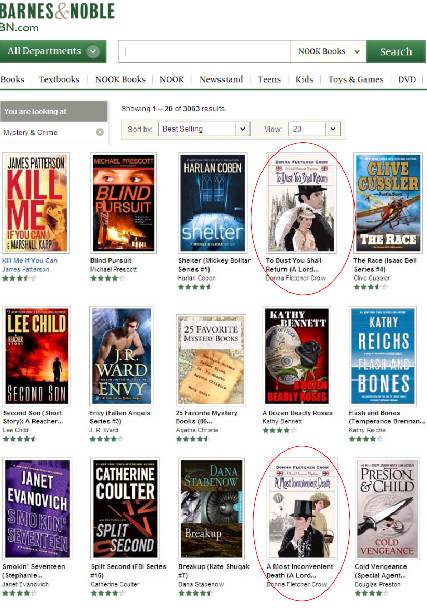427x611 pixels.
Task: Open The Race by Clive Cussler cover
Action: coord(388,203)
